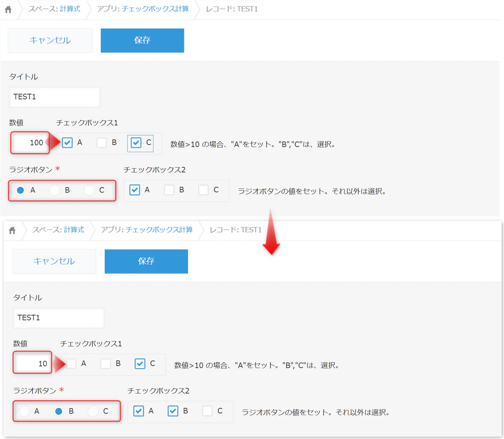The image size is (504, 439).
Task: Open the 計算式 space link in the lower breadcrumb
Action: (x=74, y=230)
